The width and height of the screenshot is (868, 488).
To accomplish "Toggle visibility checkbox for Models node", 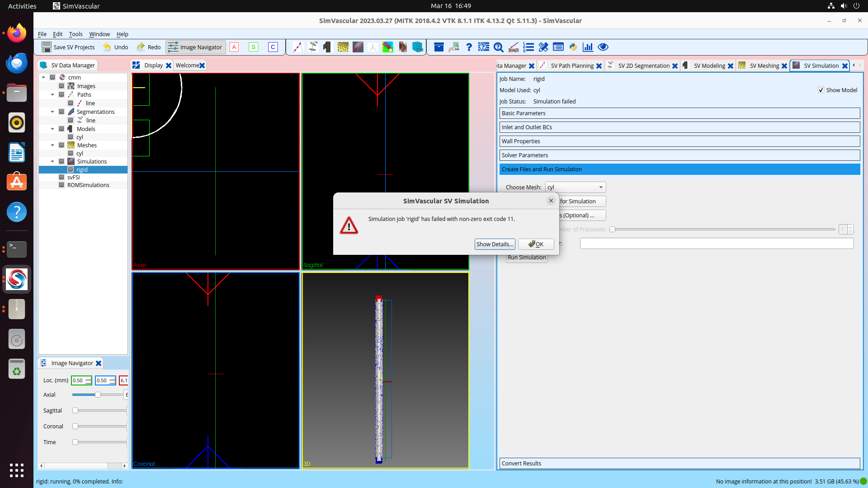I will pyautogui.click(x=61, y=129).
